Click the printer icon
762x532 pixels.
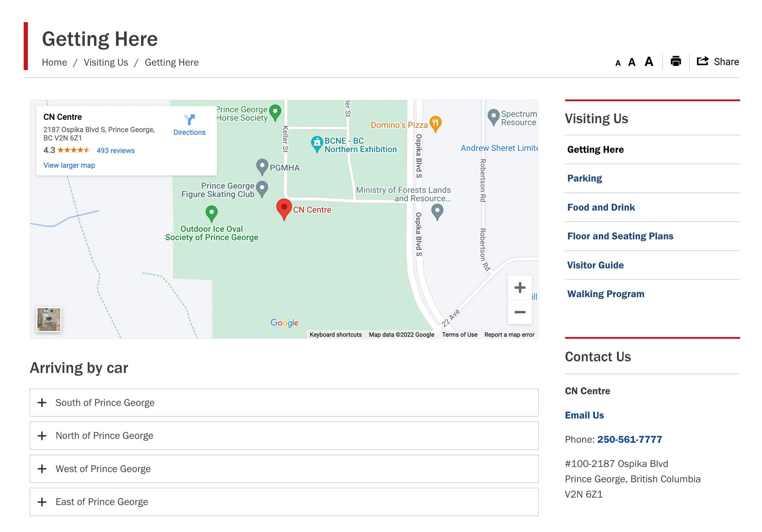675,61
